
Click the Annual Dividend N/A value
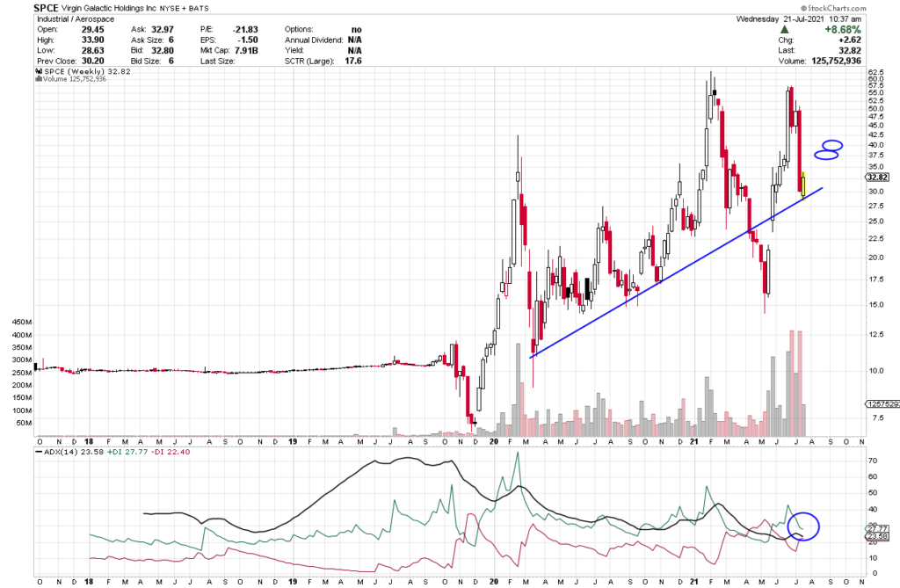click(355, 40)
